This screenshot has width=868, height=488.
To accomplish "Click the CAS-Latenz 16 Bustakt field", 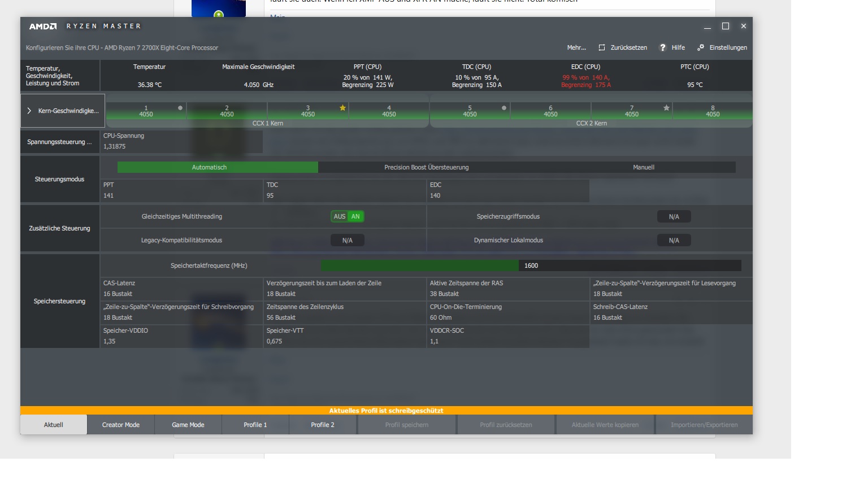I will click(182, 289).
